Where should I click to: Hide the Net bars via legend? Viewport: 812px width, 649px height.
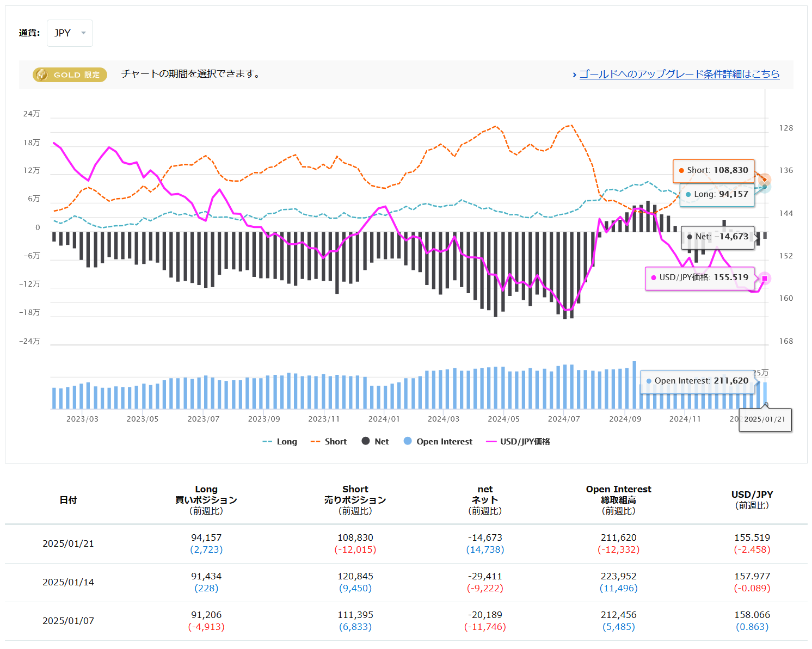click(x=375, y=442)
